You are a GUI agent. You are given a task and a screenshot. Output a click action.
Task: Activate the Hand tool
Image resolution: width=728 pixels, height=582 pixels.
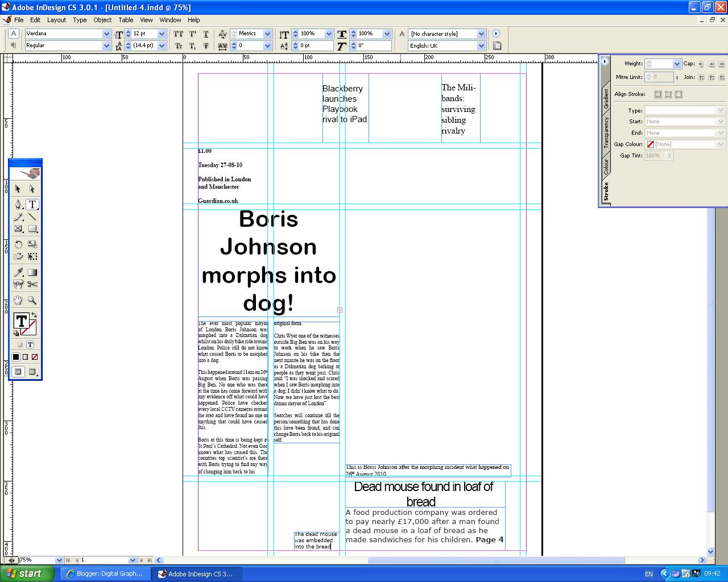pos(18,300)
